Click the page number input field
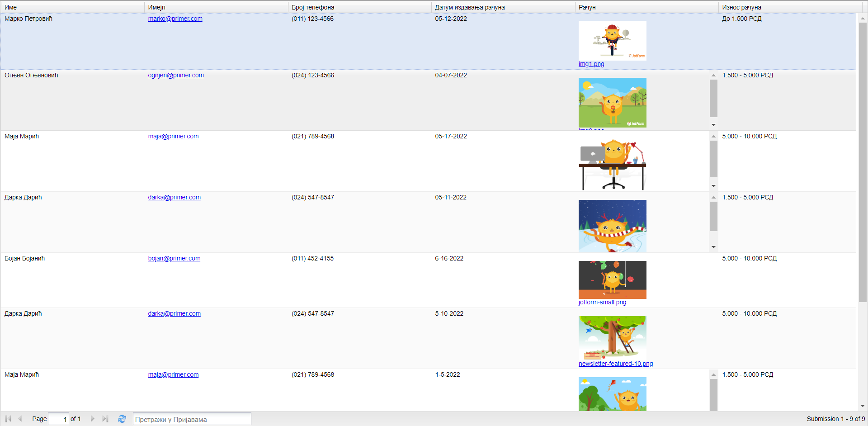Screen dimensions: 868x426 point(59,419)
